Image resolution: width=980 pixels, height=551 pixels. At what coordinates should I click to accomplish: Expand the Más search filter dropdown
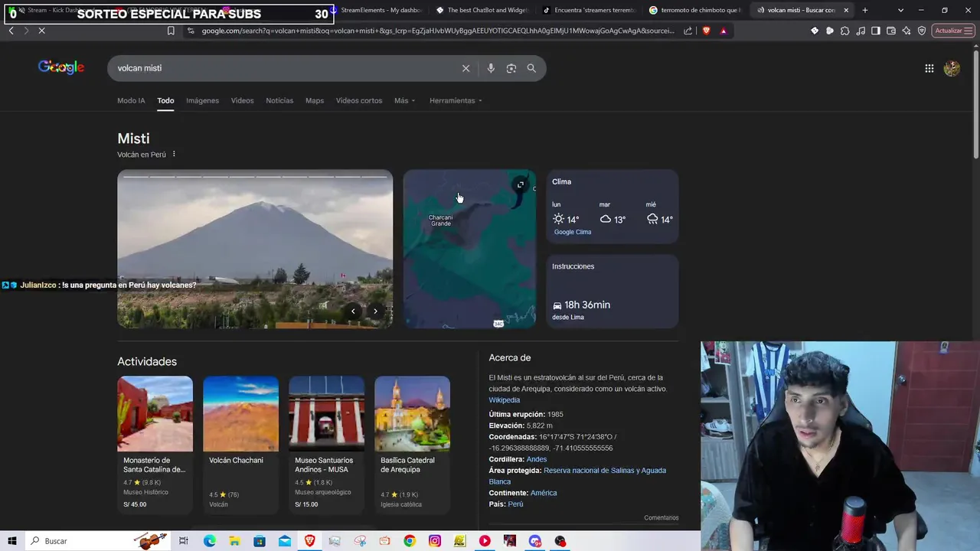[404, 100]
